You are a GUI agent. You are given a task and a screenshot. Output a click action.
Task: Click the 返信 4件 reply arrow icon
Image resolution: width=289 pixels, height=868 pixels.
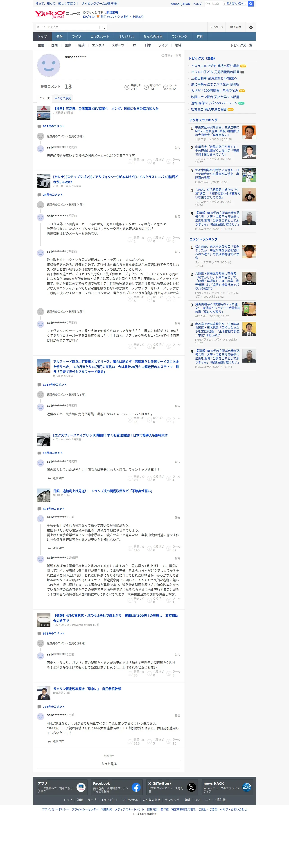tap(50, 548)
